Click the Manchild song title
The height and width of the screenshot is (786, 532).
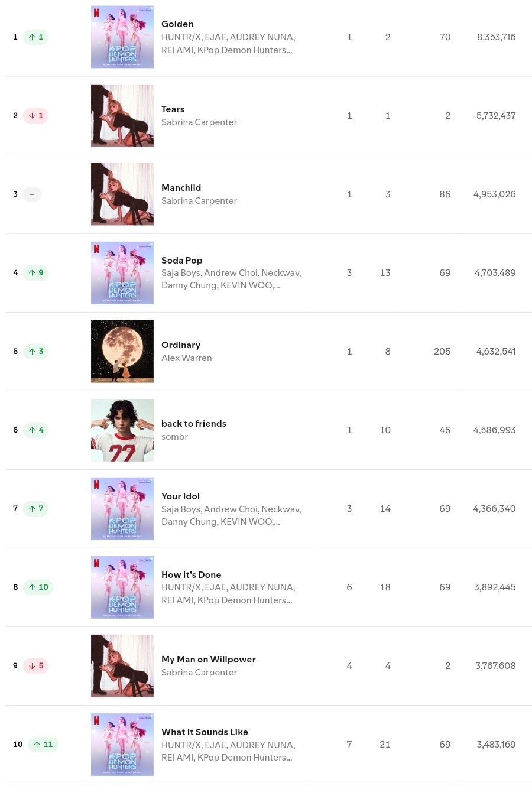[181, 188]
